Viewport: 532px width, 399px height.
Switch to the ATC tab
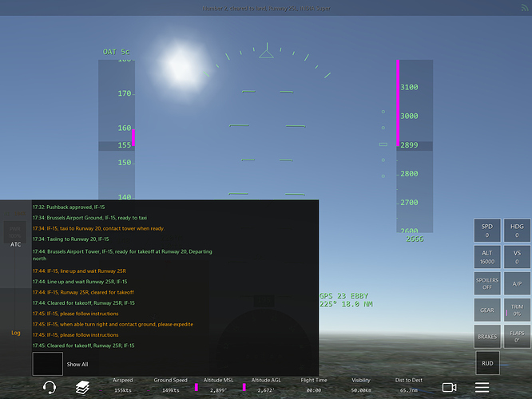(16, 244)
